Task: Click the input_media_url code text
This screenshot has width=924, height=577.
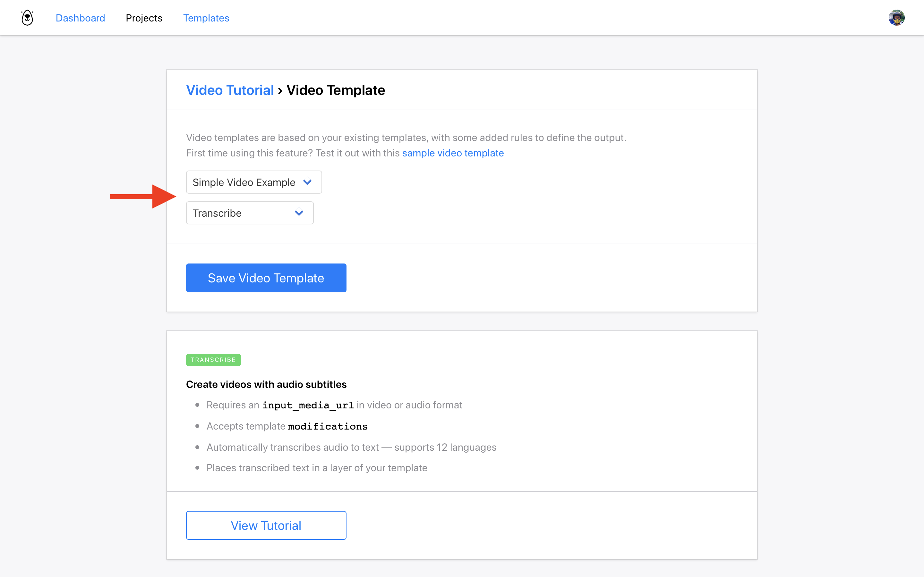Action: point(308,405)
